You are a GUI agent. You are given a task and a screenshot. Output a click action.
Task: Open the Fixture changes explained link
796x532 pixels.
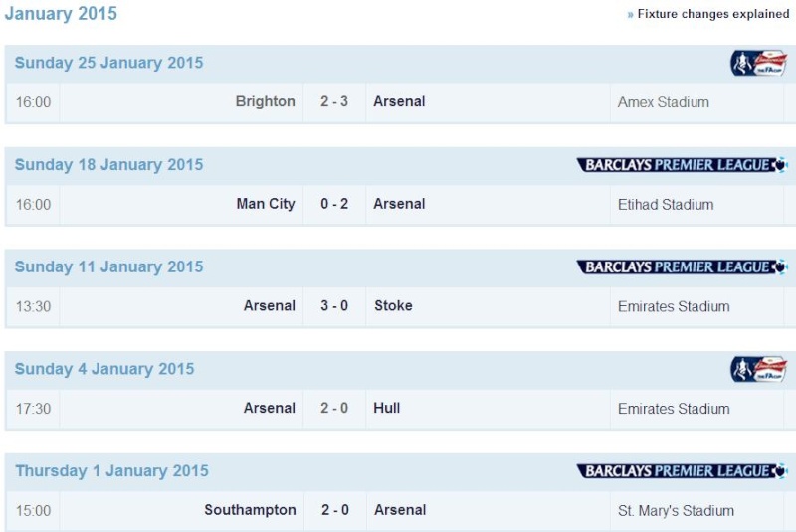[712, 14]
